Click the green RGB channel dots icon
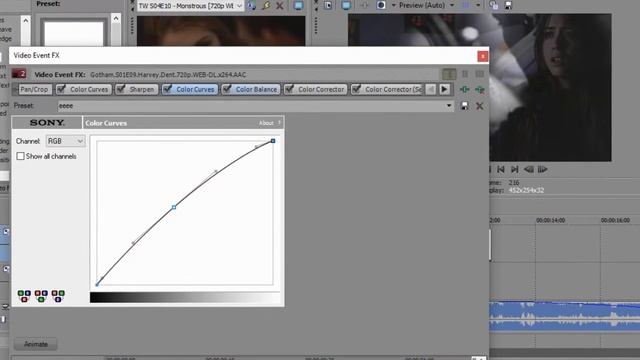This screenshot has height=360, width=640. [x=41, y=296]
